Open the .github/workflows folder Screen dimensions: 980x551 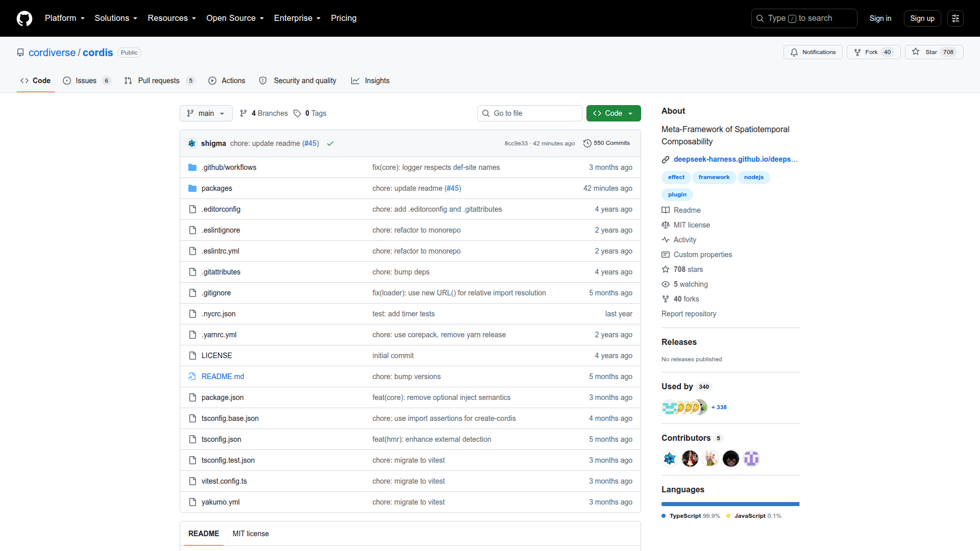click(x=229, y=167)
